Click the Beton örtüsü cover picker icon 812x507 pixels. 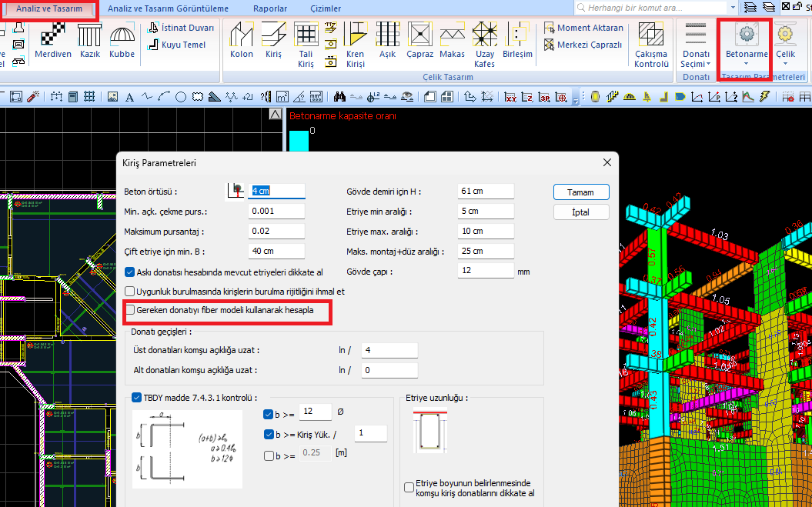tap(235, 191)
